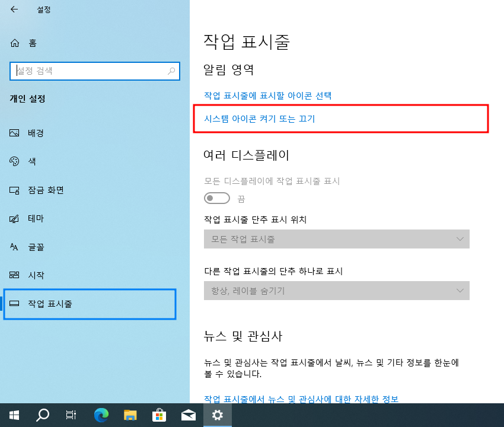The height and width of the screenshot is (427, 504).
Task: Click the 개인 설정 sidebar heading
Action: click(x=27, y=98)
